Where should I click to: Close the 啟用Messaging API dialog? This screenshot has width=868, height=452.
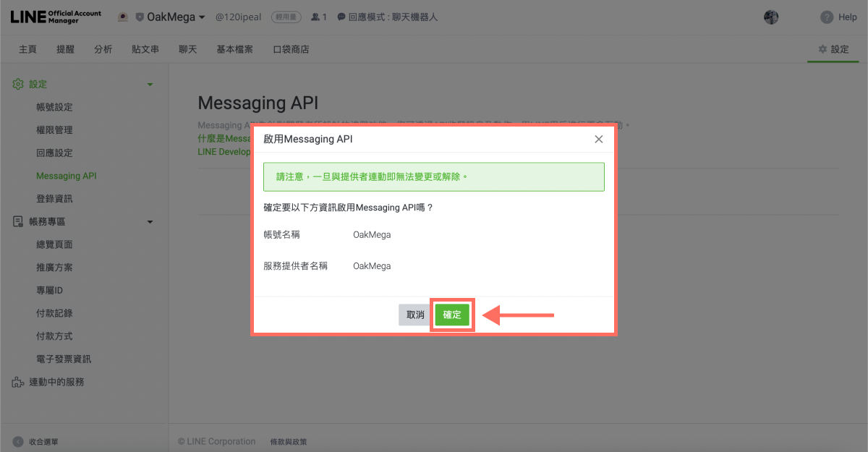(599, 139)
